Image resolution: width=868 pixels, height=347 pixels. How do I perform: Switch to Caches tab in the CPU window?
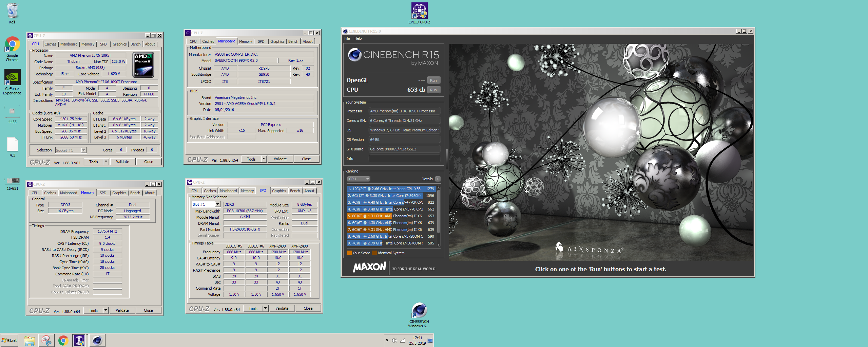(x=50, y=44)
